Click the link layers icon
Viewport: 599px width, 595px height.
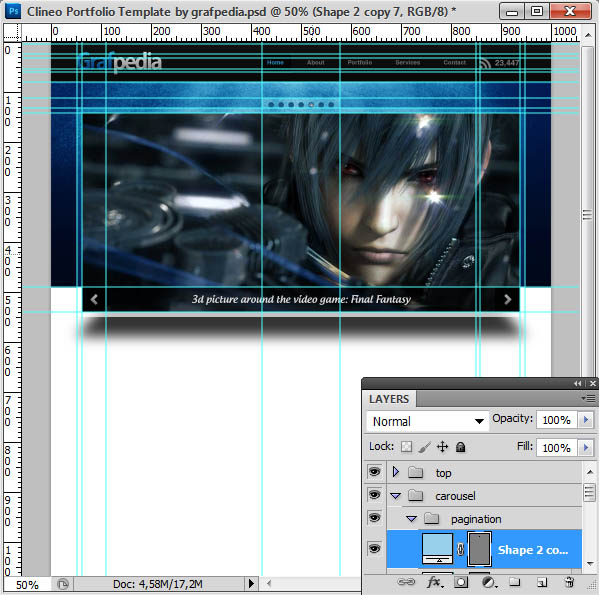pos(406,582)
